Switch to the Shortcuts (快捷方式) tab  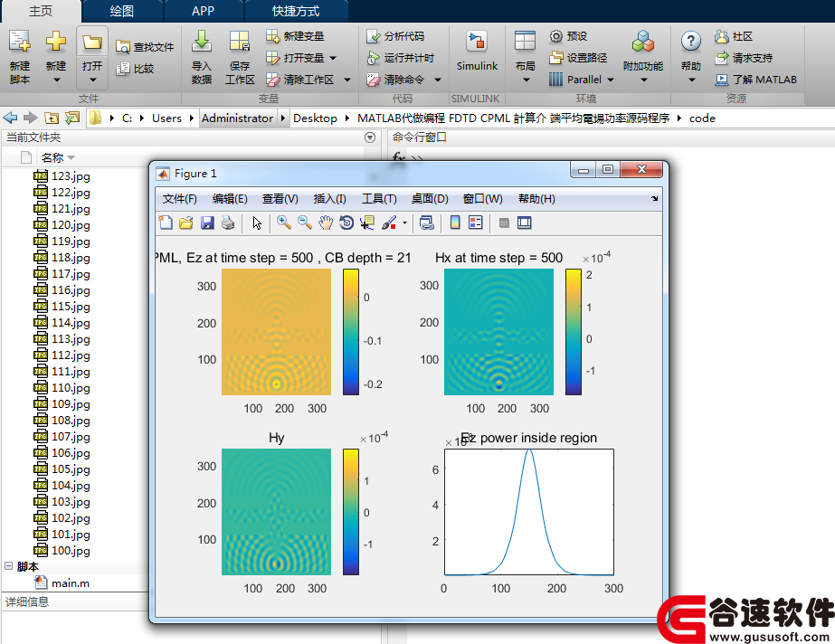click(296, 11)
